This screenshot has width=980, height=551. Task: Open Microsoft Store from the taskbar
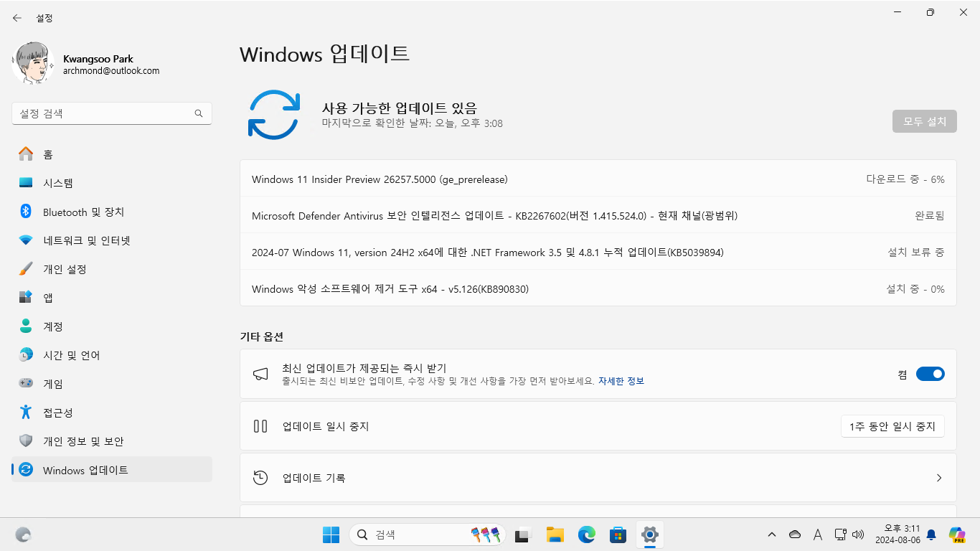pos(618,534)
